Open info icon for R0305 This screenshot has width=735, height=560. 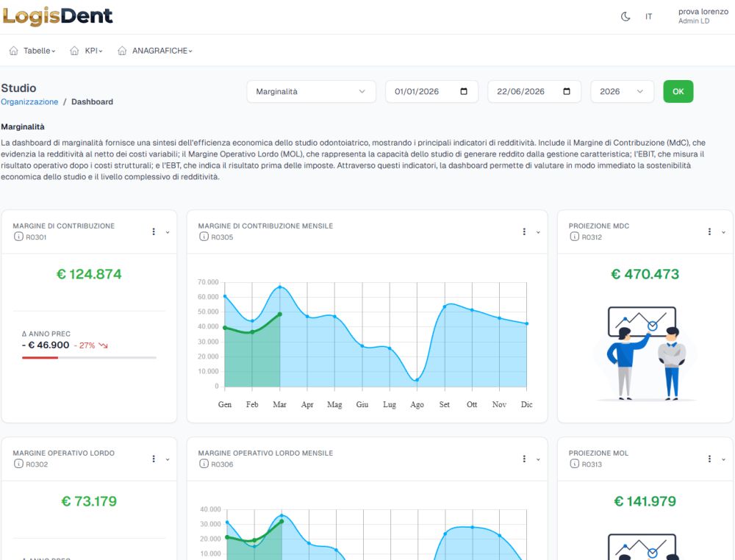tap(204, 237)
